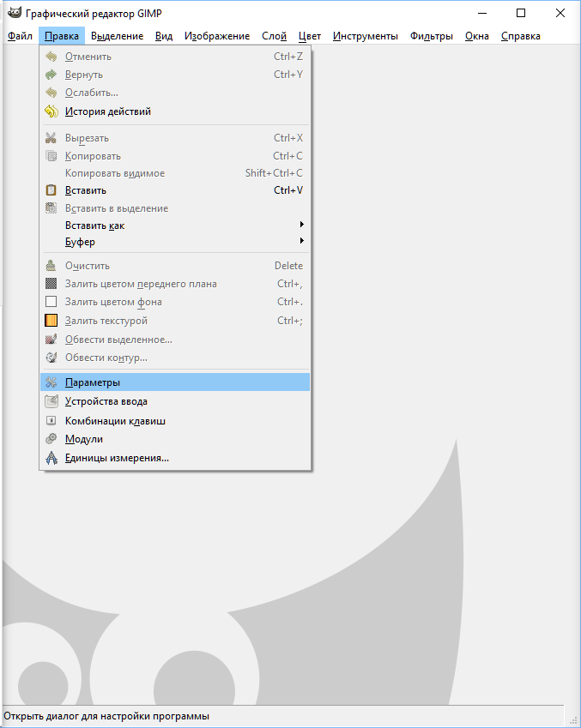Click the stroke path icon beside Обвести контур

[51, 358]
